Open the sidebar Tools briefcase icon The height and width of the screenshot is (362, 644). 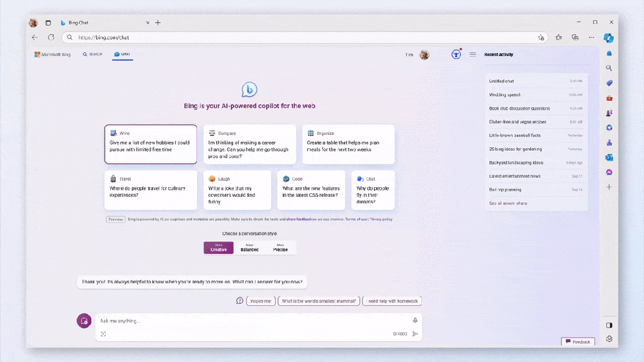tap(609, 98)
